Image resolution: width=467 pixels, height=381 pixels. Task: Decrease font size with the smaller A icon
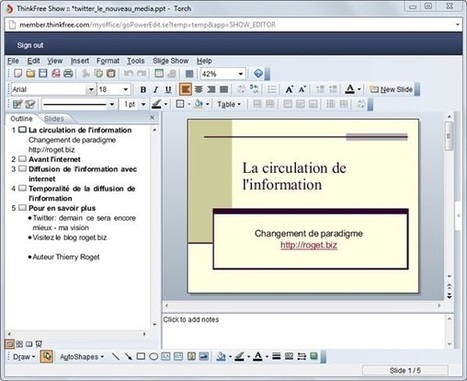tap(302, 89)
